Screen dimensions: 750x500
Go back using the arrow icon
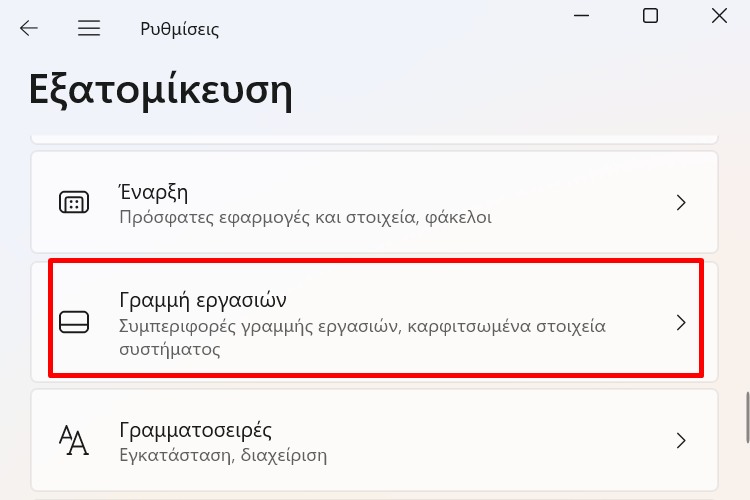click(x=29, y=28)
